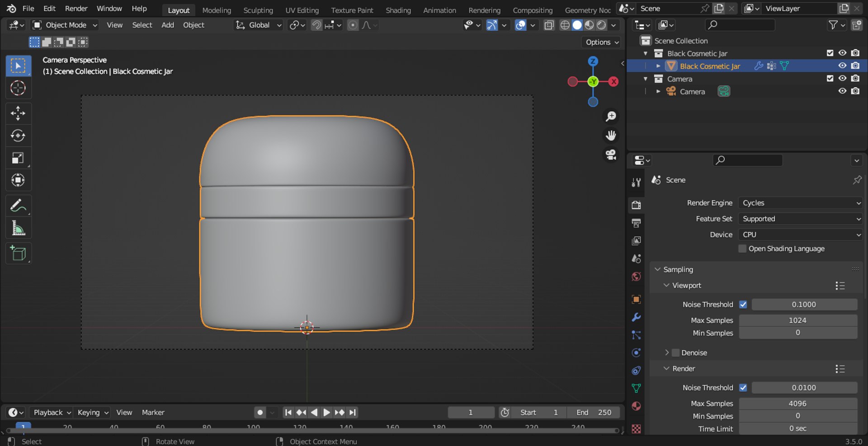
Task: Collapse the Viewport subpanel
Action: [x=666, y=285]
